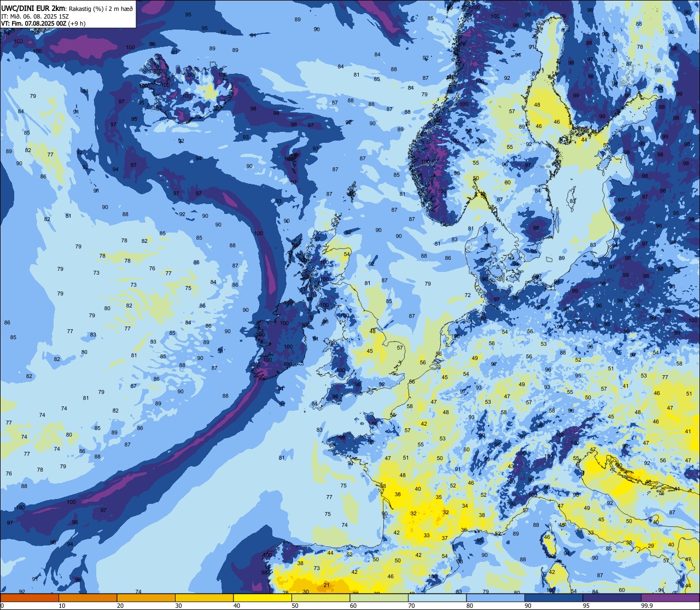Pick the 50–60% pale yellow legend segment
The height and width of the screenshot is (610, 700).
click(321, 597)
